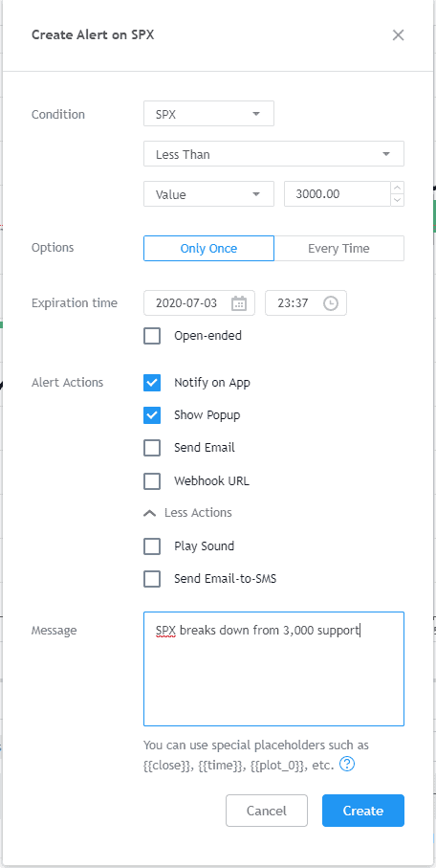This screenshot has width=436, height=868.
Task: Close the Create Alert dialog
Action: click(x=398, y=34)
